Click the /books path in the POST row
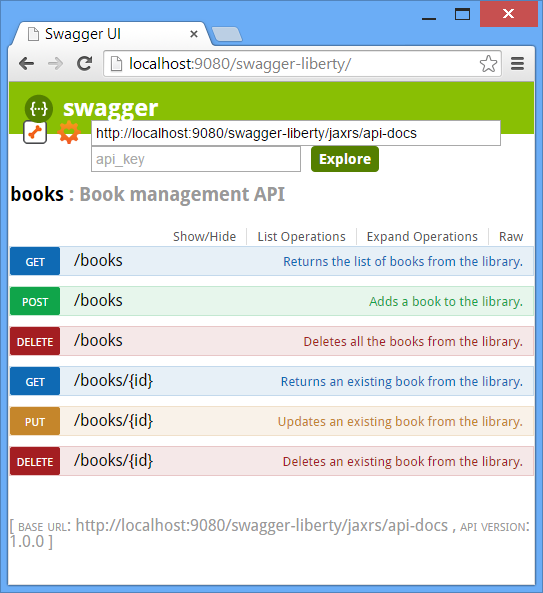This screenshot has width=543, height=593. [x=98, y=301]
